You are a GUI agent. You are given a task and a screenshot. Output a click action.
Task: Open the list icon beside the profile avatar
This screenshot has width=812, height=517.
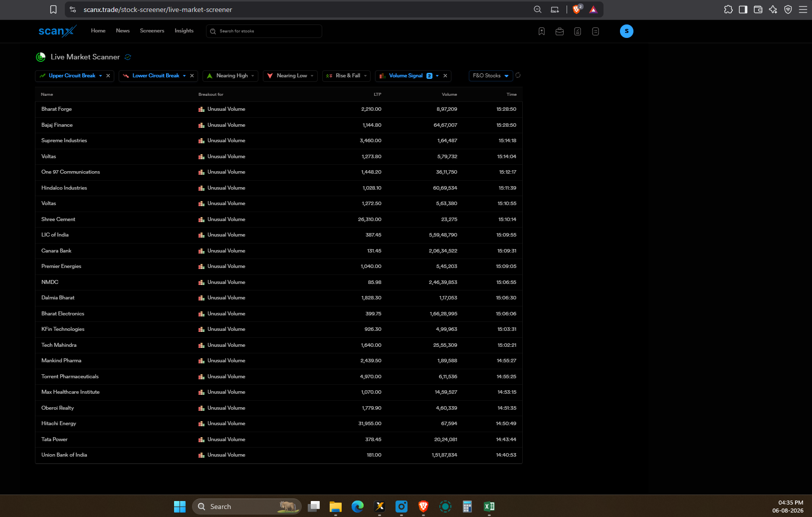click(596, 31)
